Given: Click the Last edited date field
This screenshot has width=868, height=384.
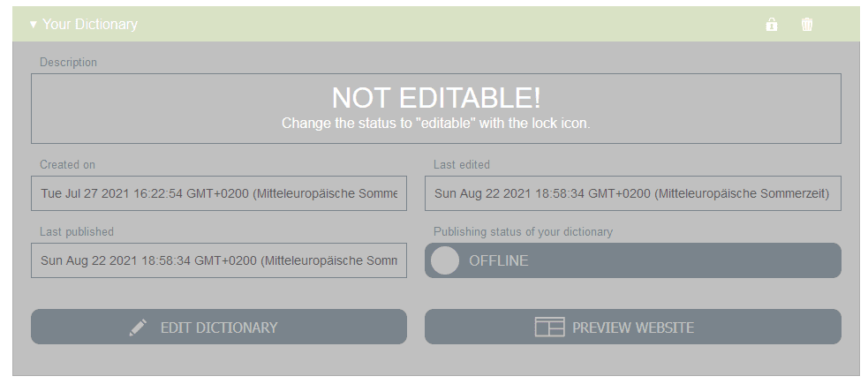Looking at the screenshot, I should pyautogui.click(x=632, y=193).
